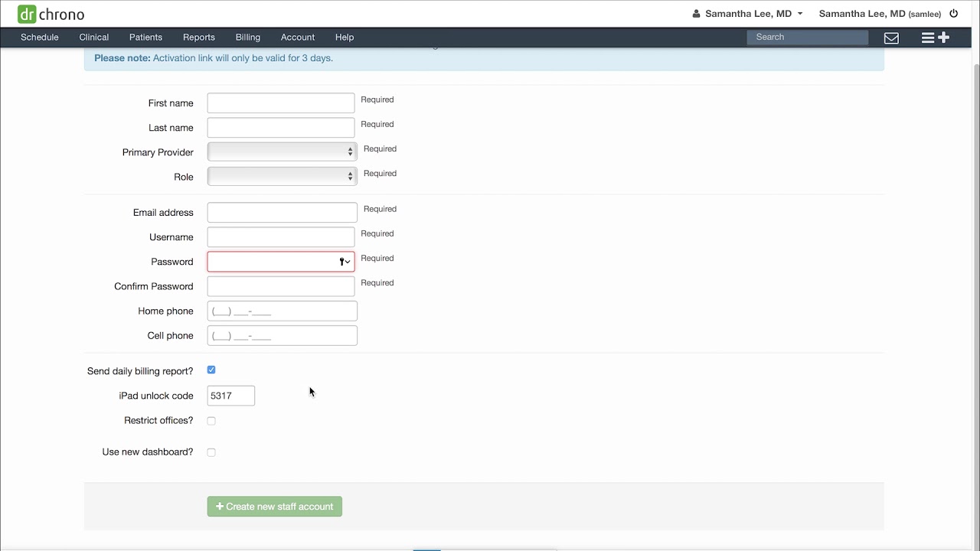
Task: Click the 'Confirm Password' label
Action: [x=154, y=286]
